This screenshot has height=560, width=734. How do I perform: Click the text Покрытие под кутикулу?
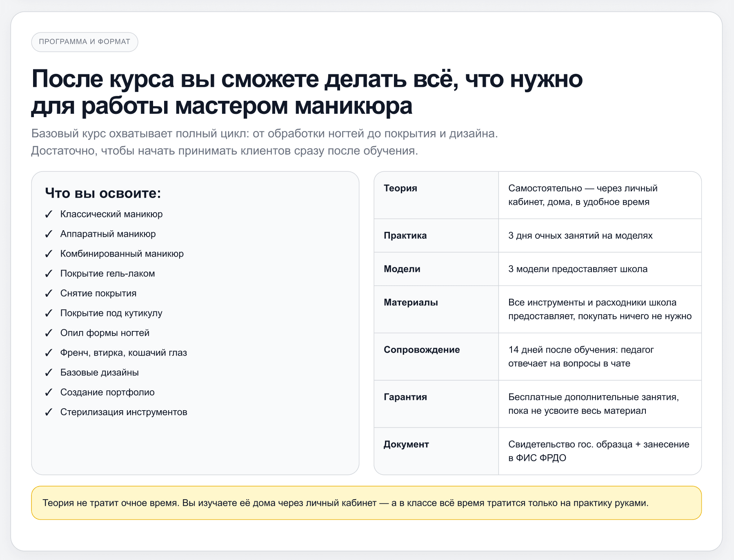tap(111, 313)
